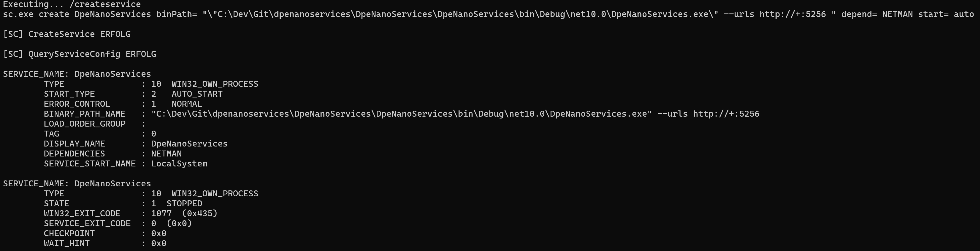The height and width of the screenshot is (251, 980).
Task: Click the BINARY_PATH_NAME label
Action: 84,114
